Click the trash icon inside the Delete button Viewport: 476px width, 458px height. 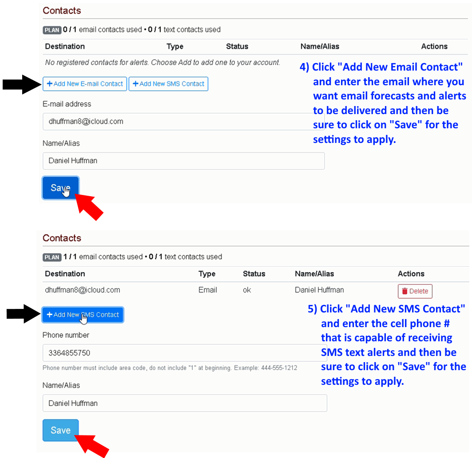click(405, 292)
